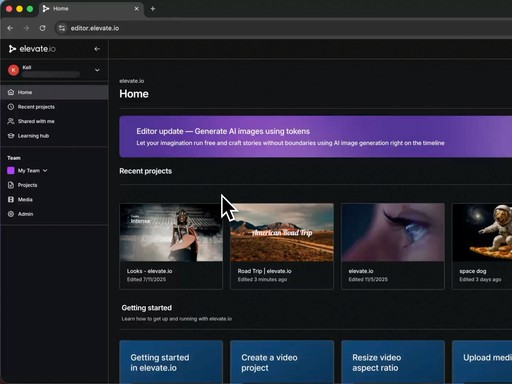This screenshot has width=512, height=384.
Task: Open the Media library
Action: pos(54,199)
